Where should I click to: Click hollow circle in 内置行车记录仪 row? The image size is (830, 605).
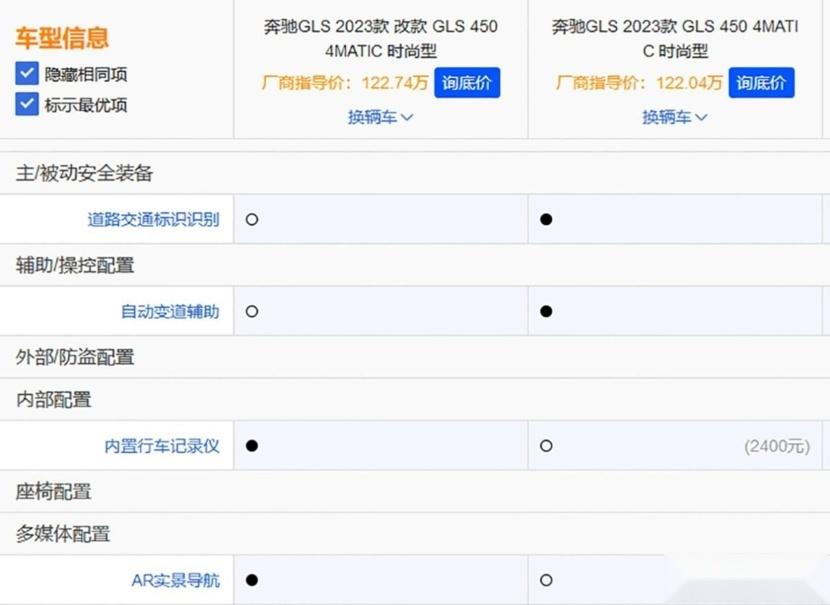pos(546,446)
